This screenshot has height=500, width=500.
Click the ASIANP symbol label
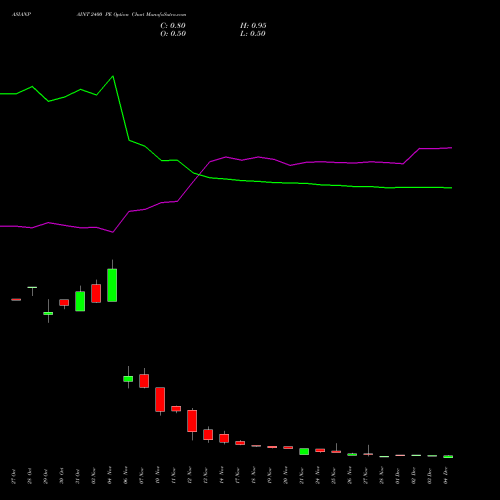[21, 15]
